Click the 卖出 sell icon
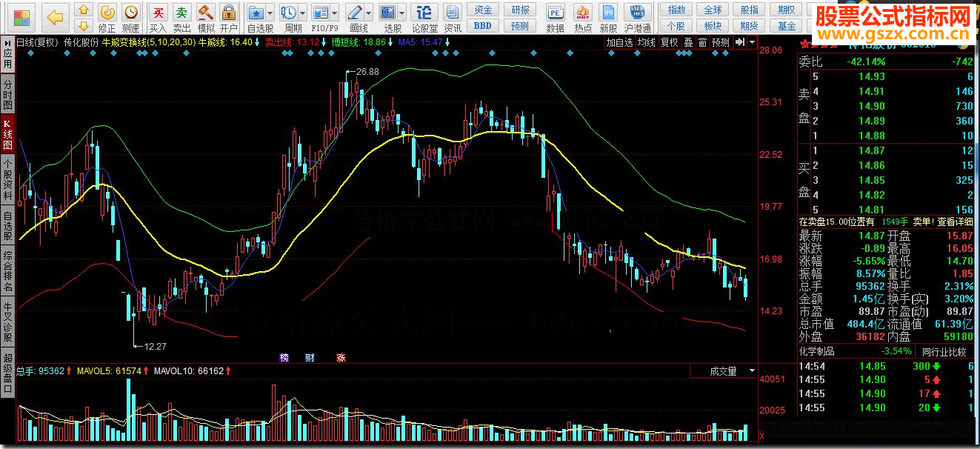The height and width of the screenshot is (449, 980). point(181,18)
